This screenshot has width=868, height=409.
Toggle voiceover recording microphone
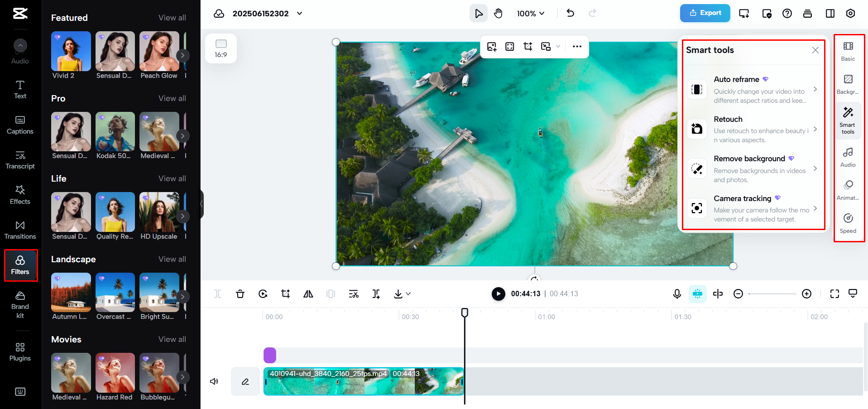click(676, 294)
